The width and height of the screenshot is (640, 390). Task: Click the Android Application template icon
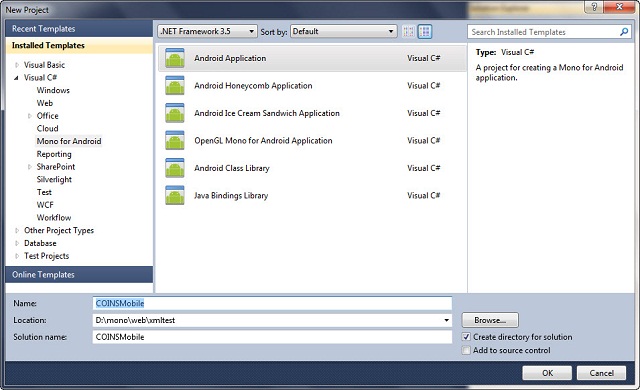175,58
